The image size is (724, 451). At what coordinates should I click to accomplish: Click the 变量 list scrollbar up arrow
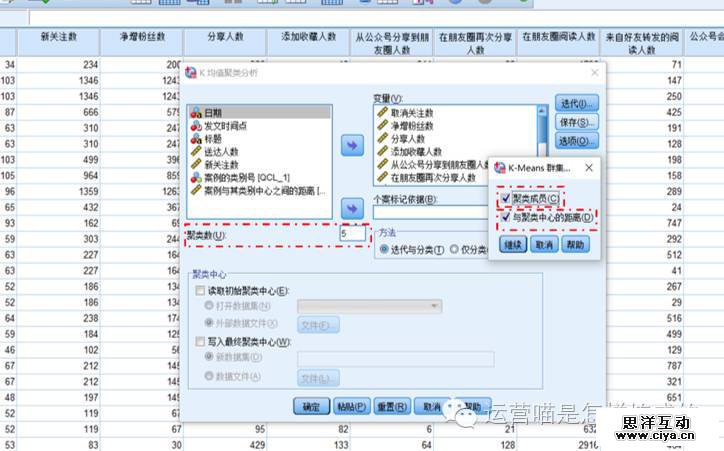pyautogui.click(x=542, y=111)
